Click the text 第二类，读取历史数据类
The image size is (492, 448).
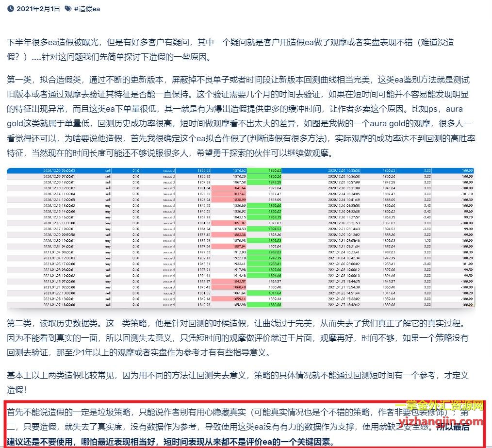click(x=52, y=323)
